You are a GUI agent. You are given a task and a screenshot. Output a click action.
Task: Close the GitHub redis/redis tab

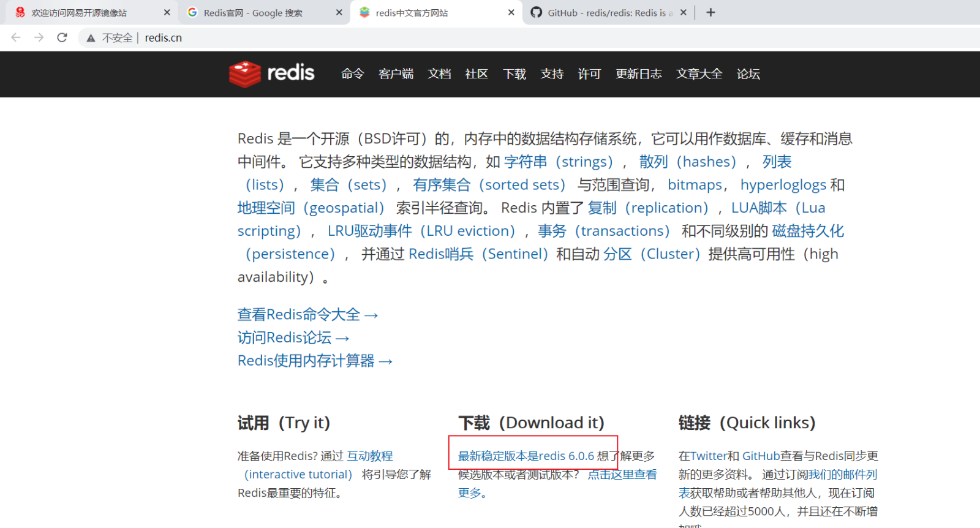(683, 12)
